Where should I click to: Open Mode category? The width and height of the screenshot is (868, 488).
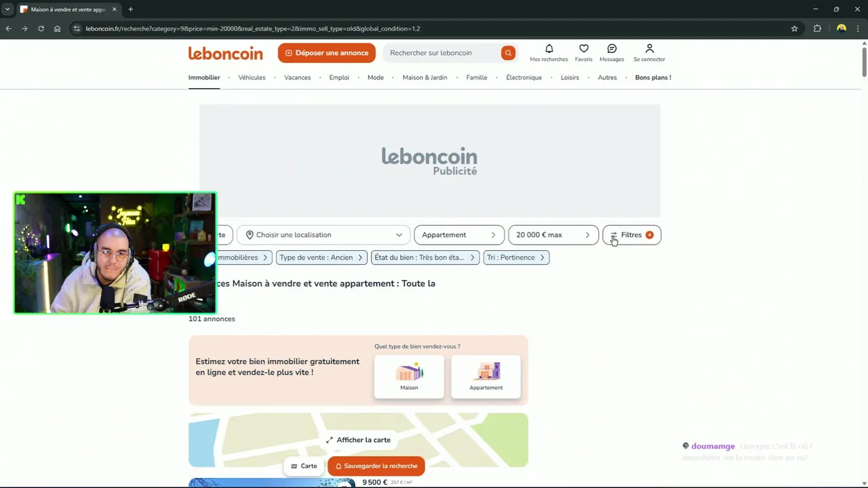[376, 77]
